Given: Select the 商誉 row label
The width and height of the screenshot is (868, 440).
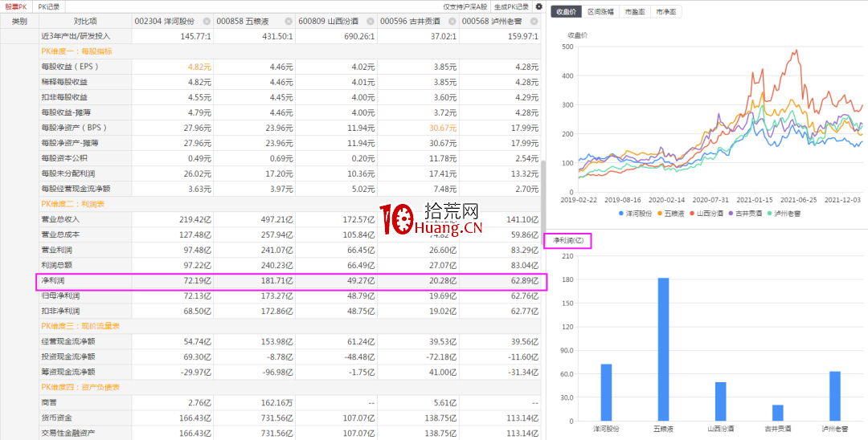Looking at the screenshot, I should point(49,403).
